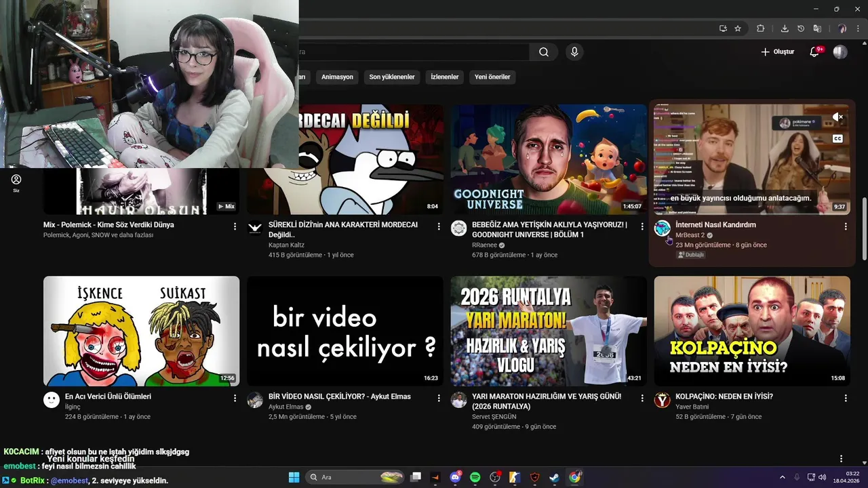Open options for Kolpaçino video

pyautogui.click(x=846, y=399)
